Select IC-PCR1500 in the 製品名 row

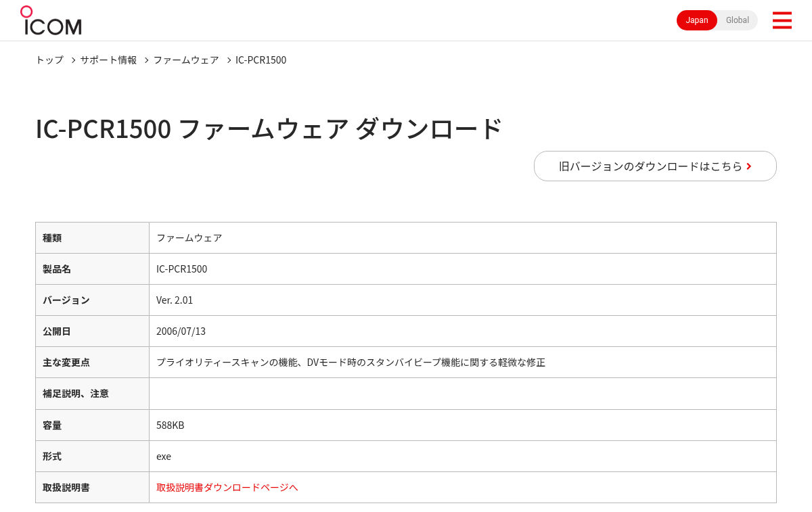(x=181, y=269)
